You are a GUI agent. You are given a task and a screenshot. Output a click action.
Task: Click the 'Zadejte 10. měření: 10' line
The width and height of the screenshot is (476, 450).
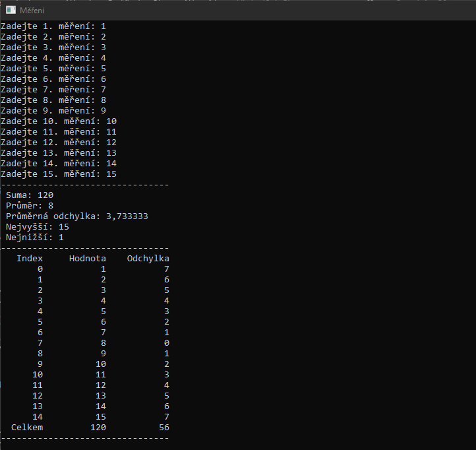coord(58,121)
